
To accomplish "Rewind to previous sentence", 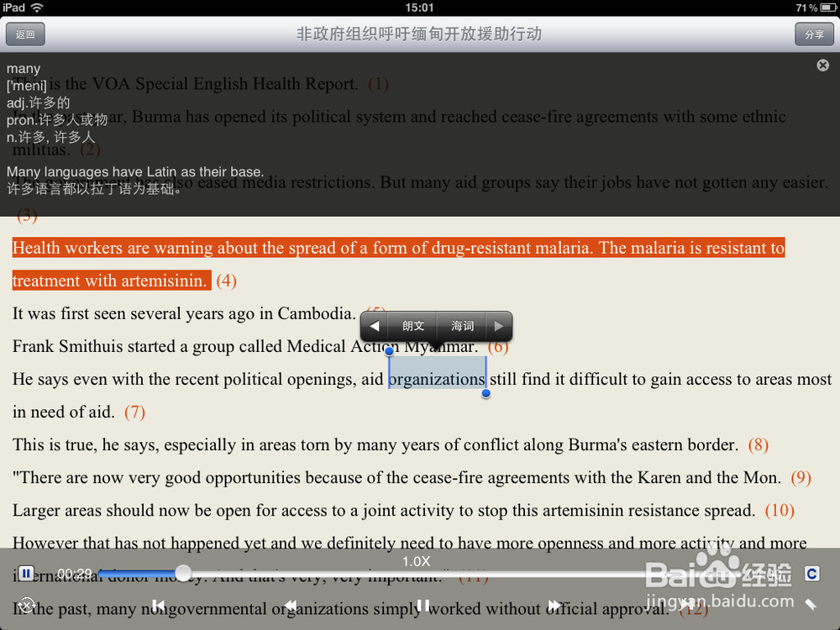I will [291, 606].
